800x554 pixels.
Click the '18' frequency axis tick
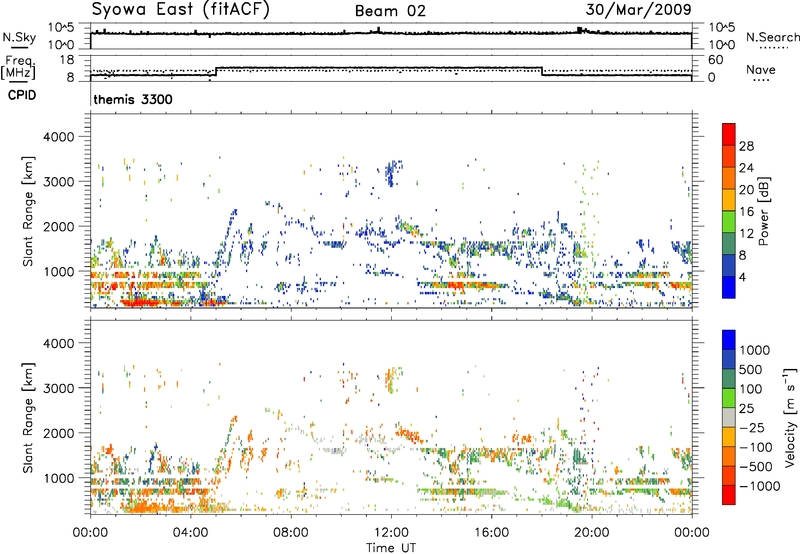(x=66, y=60)
